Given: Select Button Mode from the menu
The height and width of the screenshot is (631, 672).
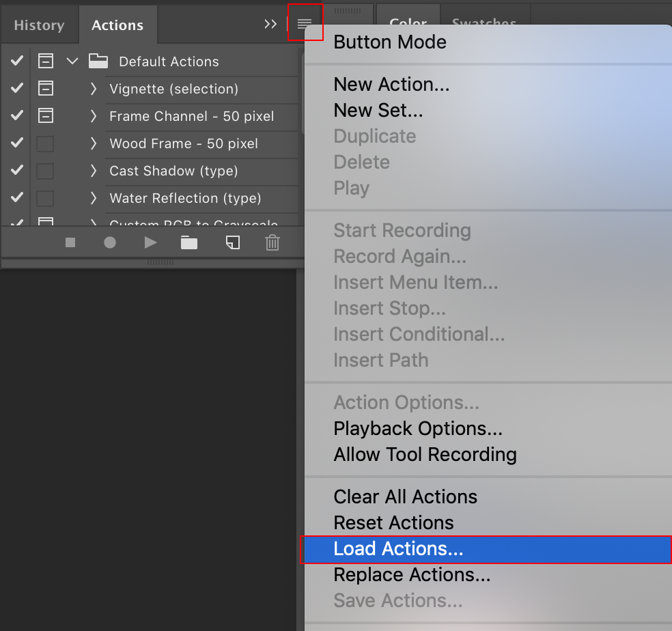Looking at the screenshot, I should (x=389, y=42).
